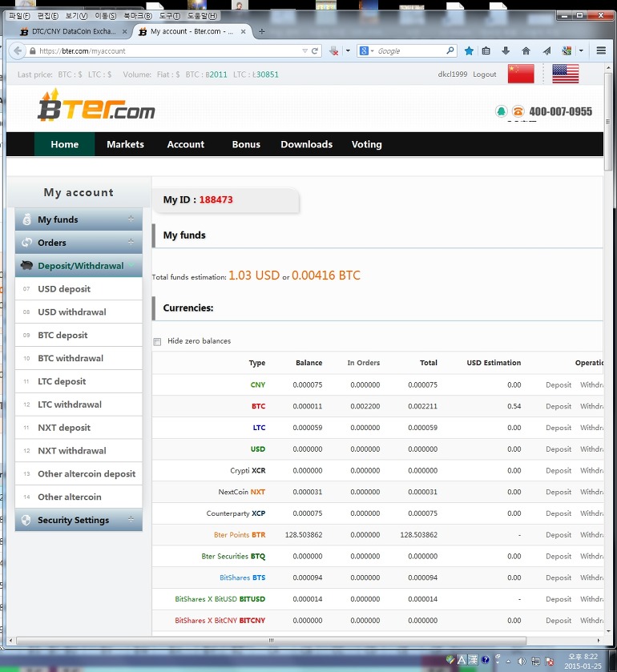Click Deposit link in the BTC row
This screenshot has height=672, width=617.
point(559,406)
